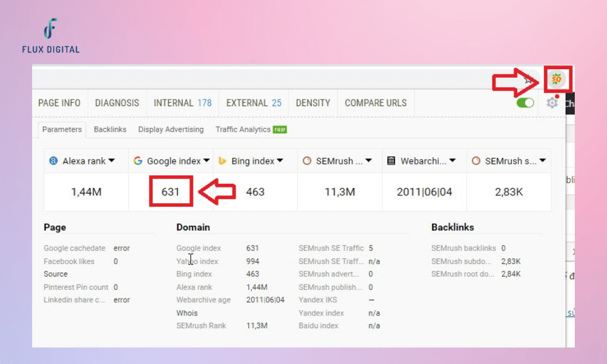Click the SEMrush root do... label

463,274
